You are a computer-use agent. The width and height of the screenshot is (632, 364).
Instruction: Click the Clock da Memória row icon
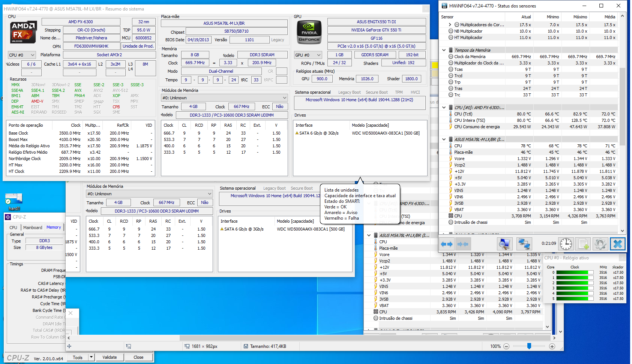coord(451,57)
